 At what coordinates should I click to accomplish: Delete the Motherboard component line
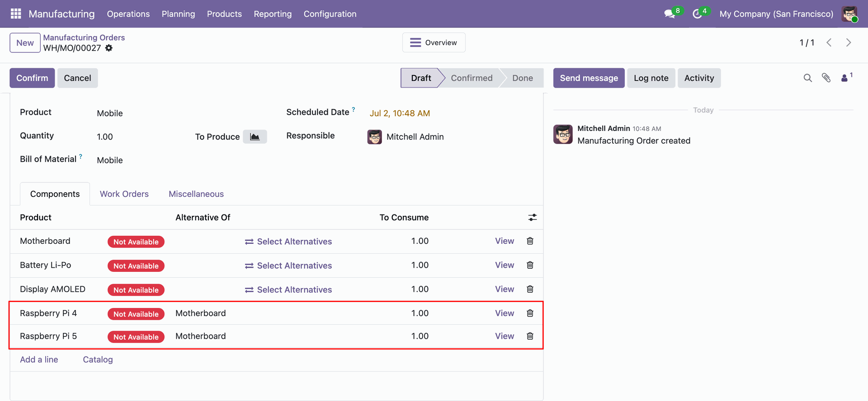click(530, 241)
